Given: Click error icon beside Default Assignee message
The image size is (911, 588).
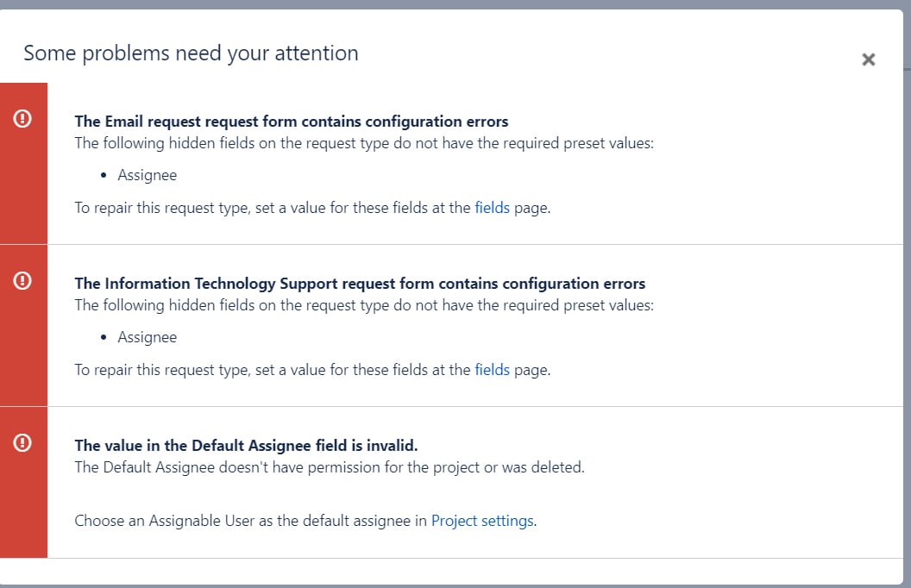Looking at the screenshot, I should pyautogui.click(x=22, y=442).
